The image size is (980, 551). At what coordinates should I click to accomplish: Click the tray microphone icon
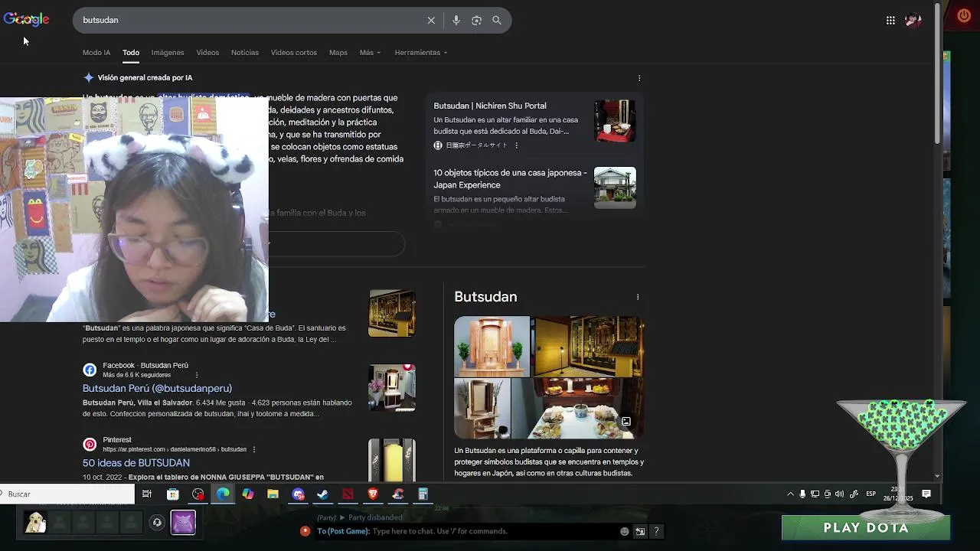pos(802,494)
